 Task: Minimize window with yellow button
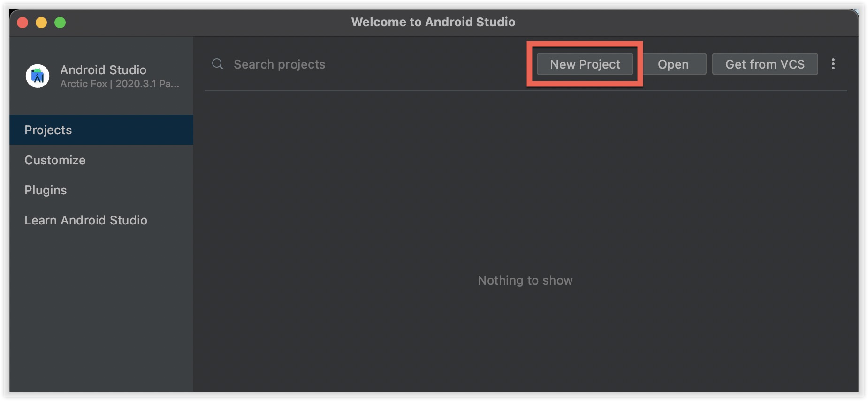point(41,23)
